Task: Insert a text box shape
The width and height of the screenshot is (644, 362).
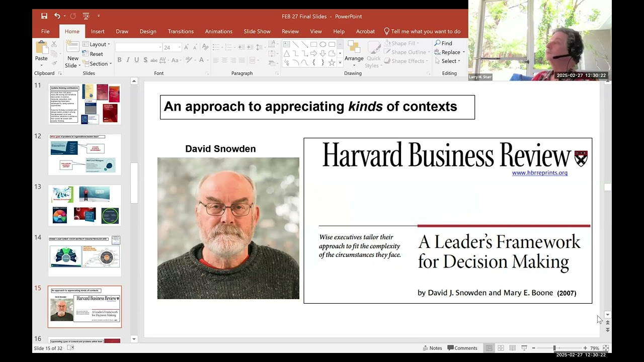Action: 286,44
